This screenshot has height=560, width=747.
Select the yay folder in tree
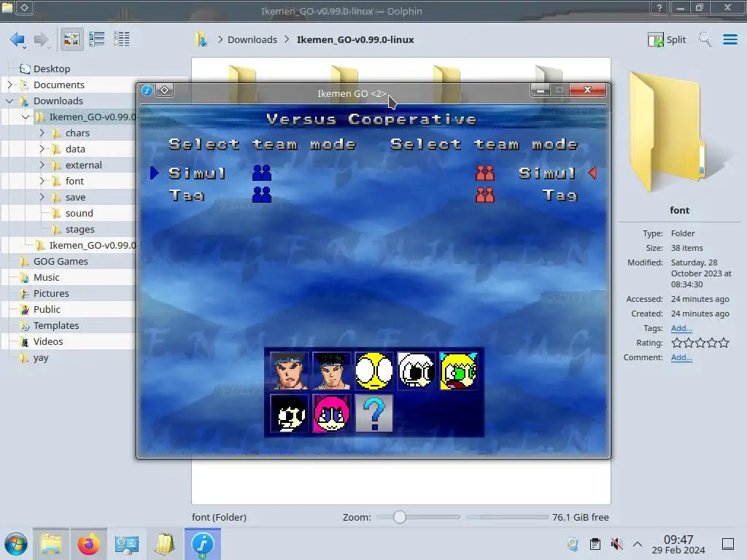[41, 357]
